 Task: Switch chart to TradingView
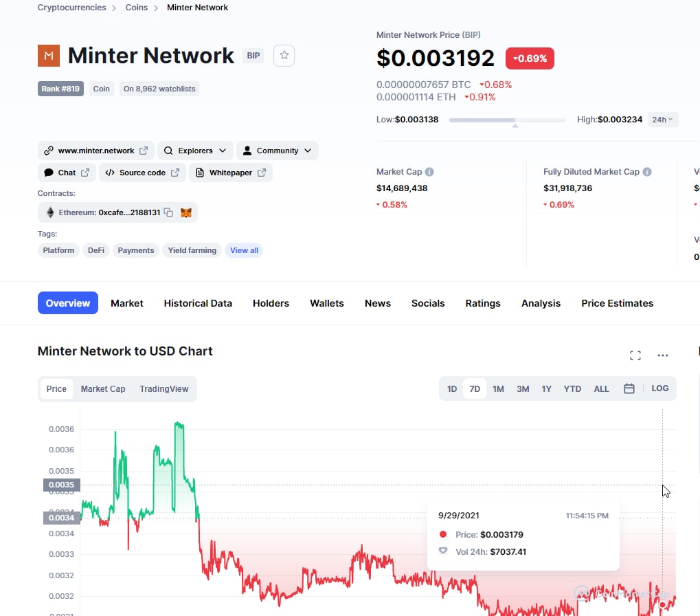(164, 389)
